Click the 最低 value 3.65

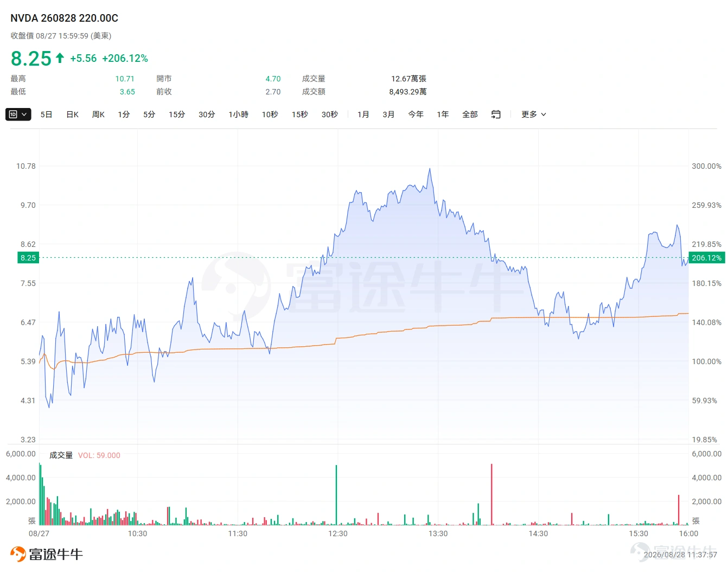[x=127, y=92]
